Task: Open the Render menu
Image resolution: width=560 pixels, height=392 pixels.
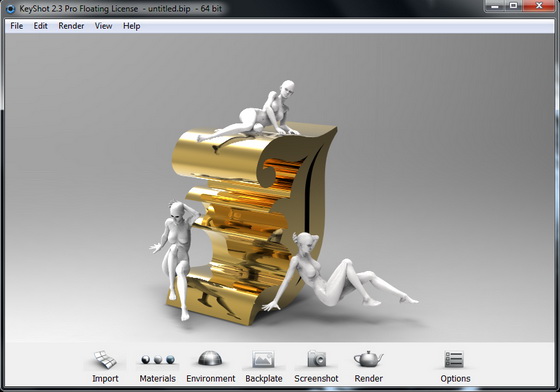Action: click(x=71, y=26)
